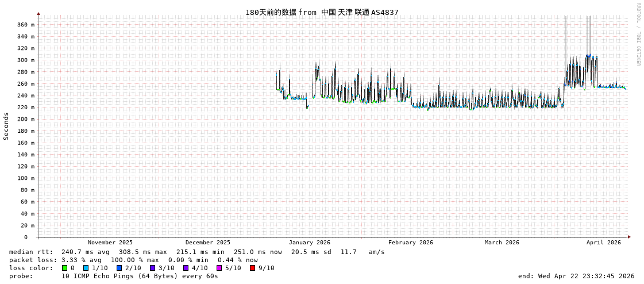Click the RRDTOOL / TOBI OETIKER watermark
This screenshot has height=284, width=644.
[x=638, y=34]
